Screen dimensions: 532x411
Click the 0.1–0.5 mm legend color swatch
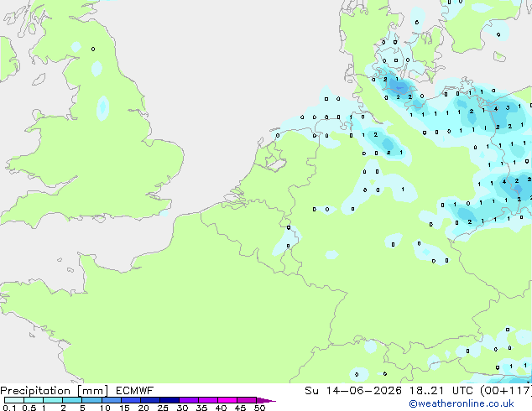tap(14, 400)
